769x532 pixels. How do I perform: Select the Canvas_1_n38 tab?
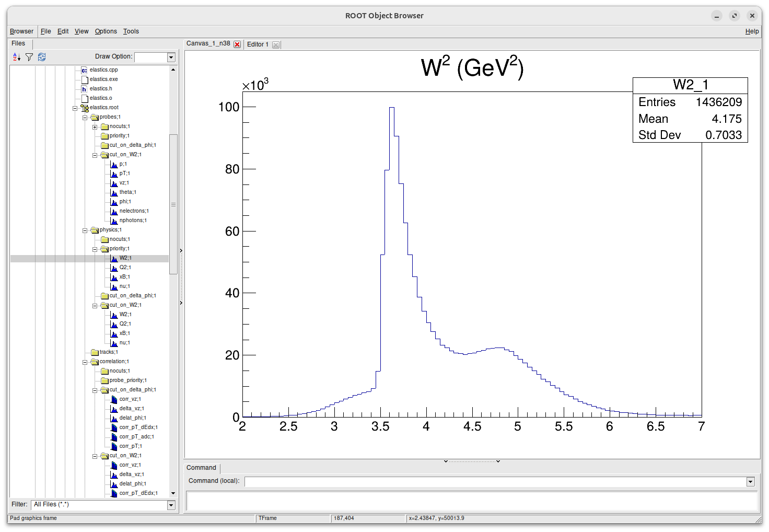click(x=208, y=43)
